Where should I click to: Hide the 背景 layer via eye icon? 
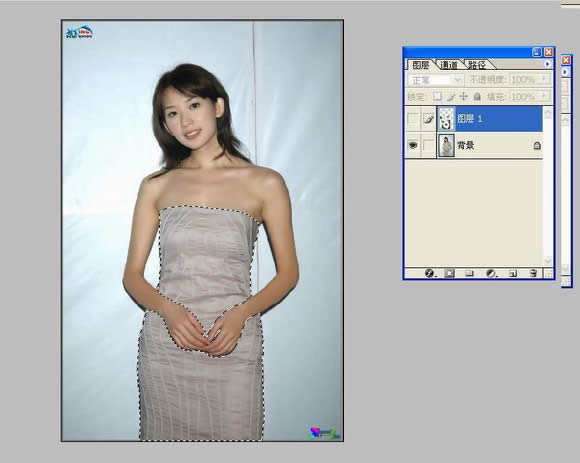[413, 145]
